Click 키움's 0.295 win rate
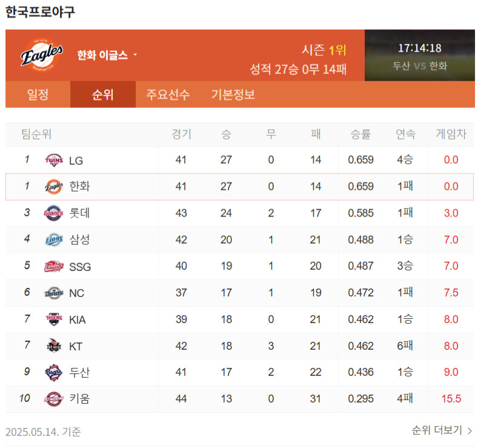478x448 pixels. pyautogui.click(x=360, y=399)
